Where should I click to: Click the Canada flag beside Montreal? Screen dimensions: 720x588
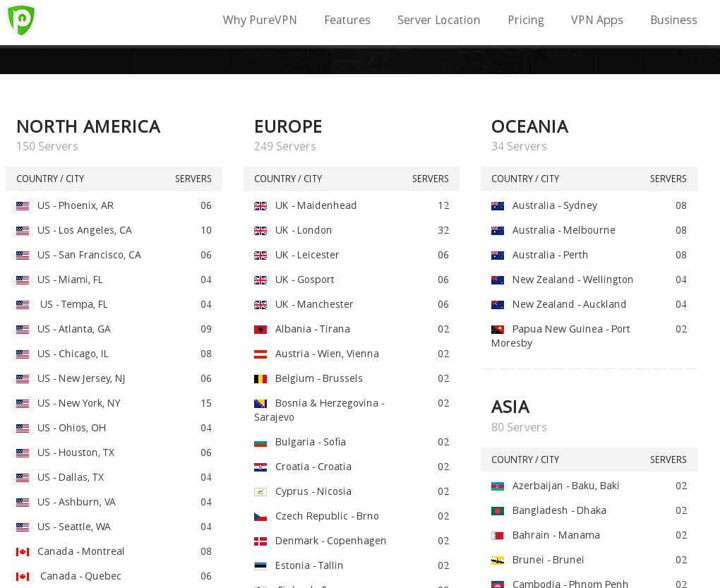point(23,552)
